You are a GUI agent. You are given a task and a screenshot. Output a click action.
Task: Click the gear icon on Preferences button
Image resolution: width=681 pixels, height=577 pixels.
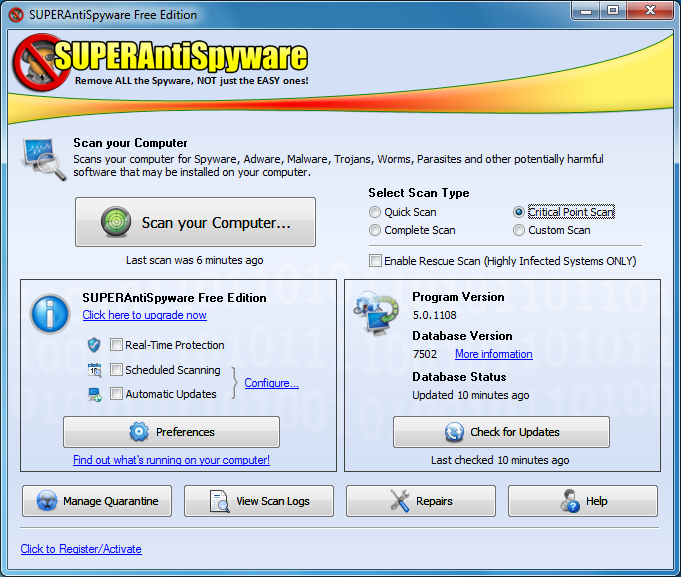(x=139, y=432)
